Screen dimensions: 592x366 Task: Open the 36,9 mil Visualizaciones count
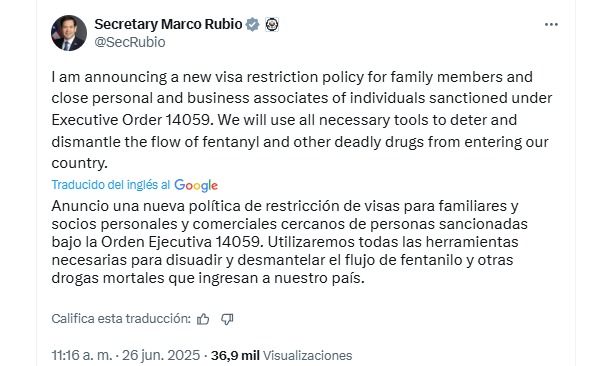pos(281,355)
